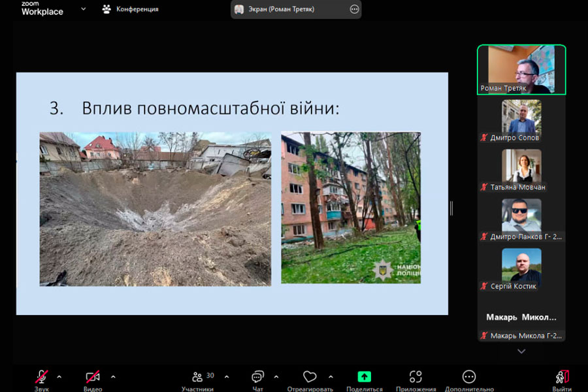Expand the arrow next to Участники
This screenshot has width=588, height=392.
(x=227, y=377)
